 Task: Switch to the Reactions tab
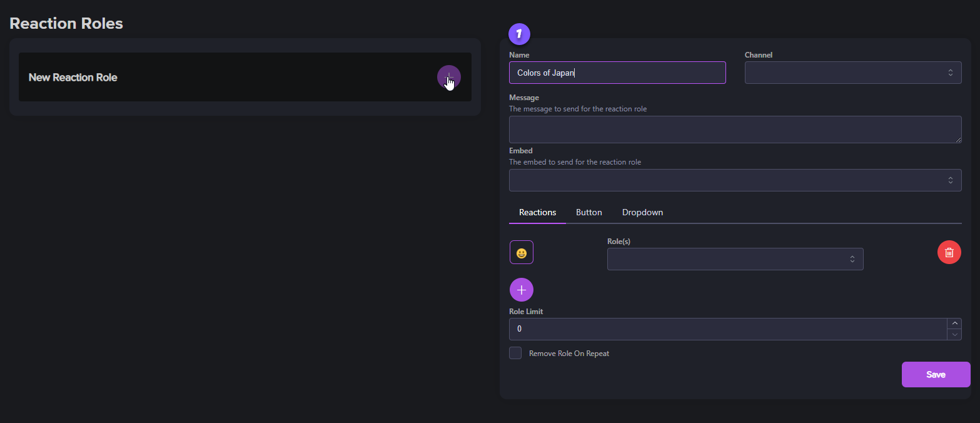[537, 212]
